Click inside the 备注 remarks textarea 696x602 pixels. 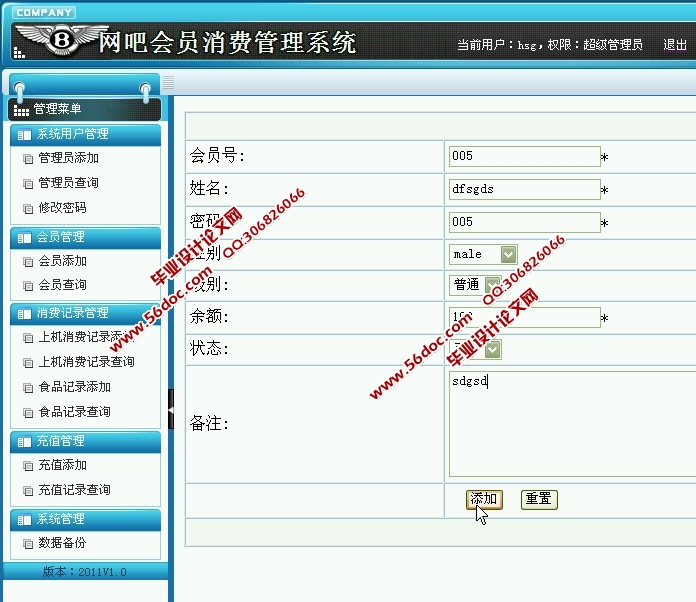[x=573, y=424]
